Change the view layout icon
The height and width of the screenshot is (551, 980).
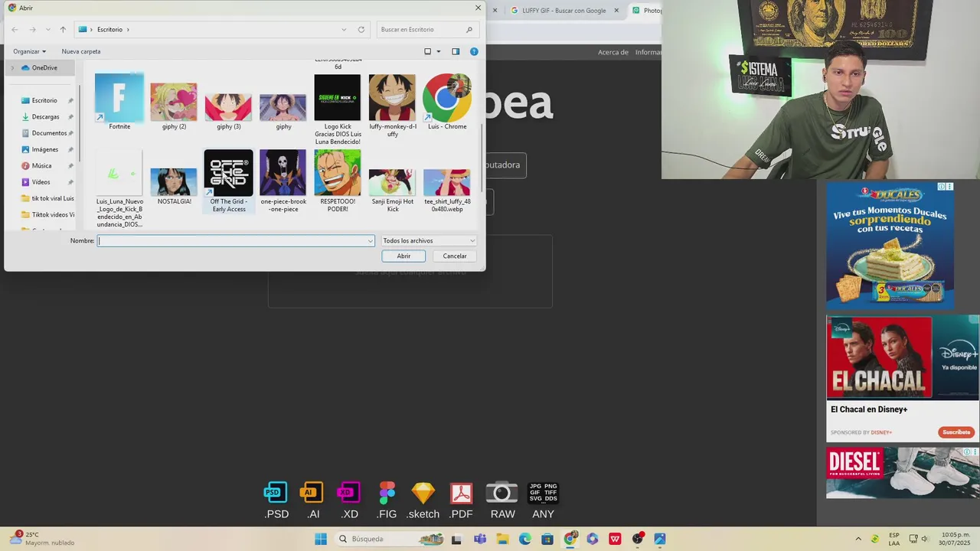tap(428, 51)
